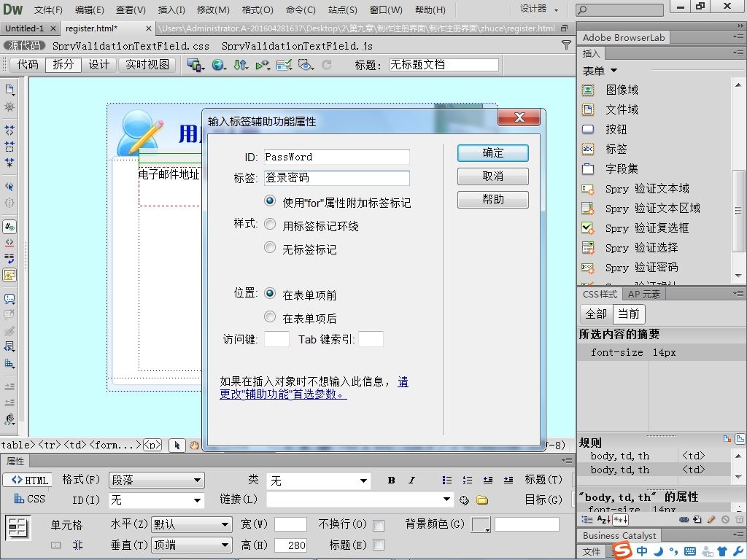Open the ID(I) 无 dropdown
The height and width of the screenshot is (560, 747).
(157, 500)
